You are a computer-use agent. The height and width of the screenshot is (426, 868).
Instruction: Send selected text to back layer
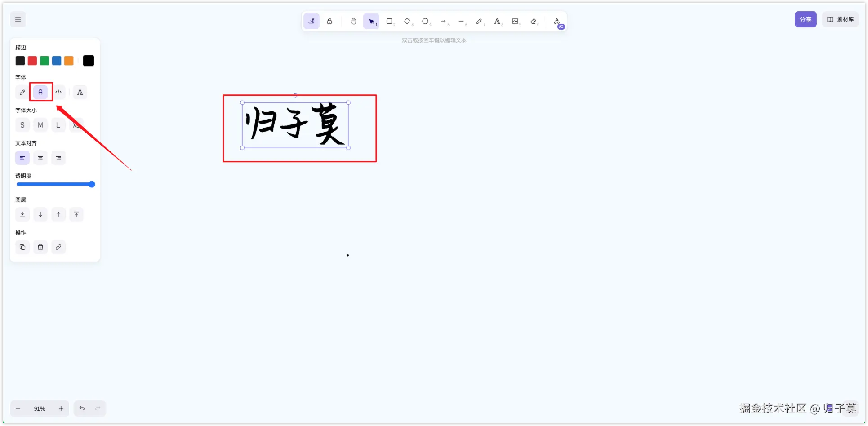22,214
